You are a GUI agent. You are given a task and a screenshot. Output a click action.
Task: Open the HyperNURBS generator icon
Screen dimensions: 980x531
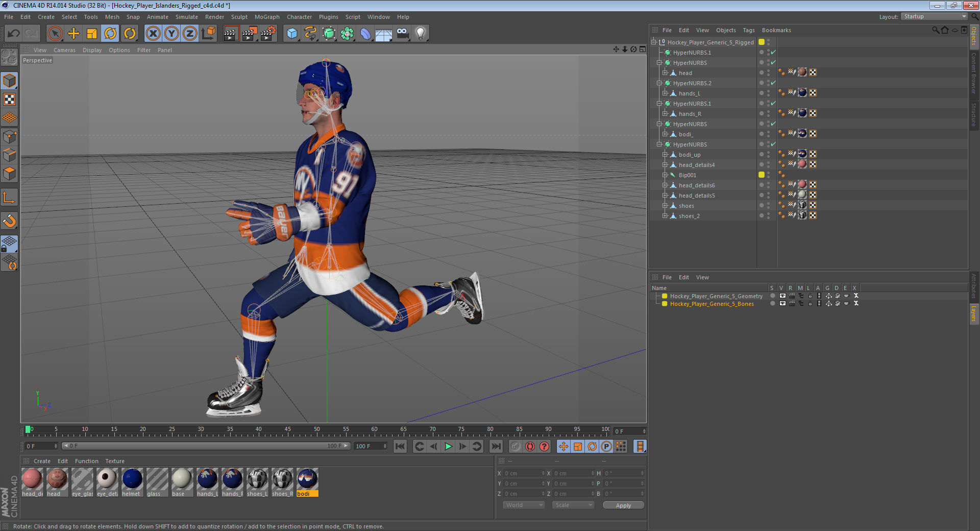tap(329, 34)
